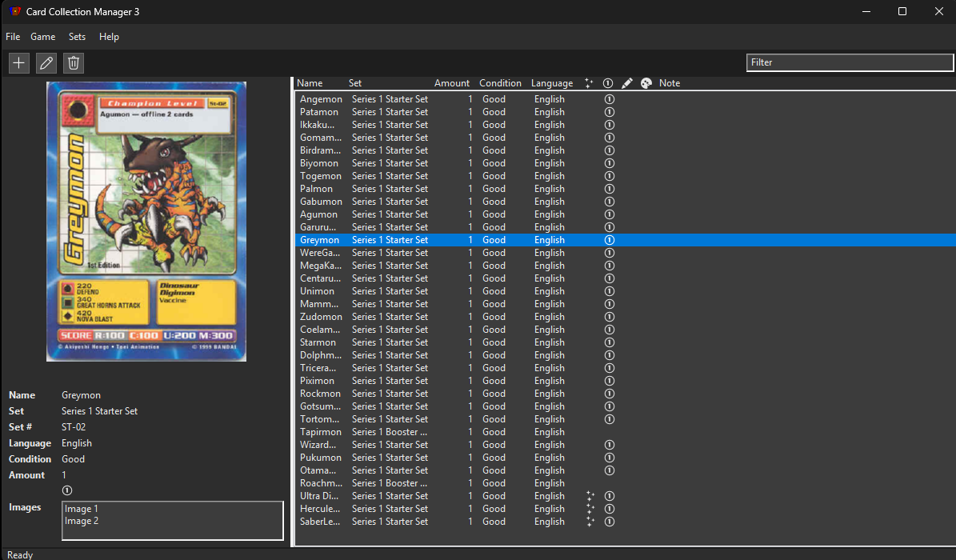Select the Gomam... card row
Image resolution: width=956 pixels, height=560 pixels.
pos(625,138)
